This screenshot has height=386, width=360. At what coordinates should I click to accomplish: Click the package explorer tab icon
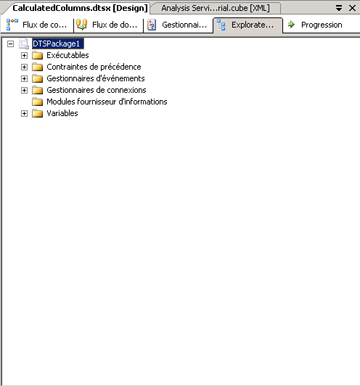click(x=221, y=25)
